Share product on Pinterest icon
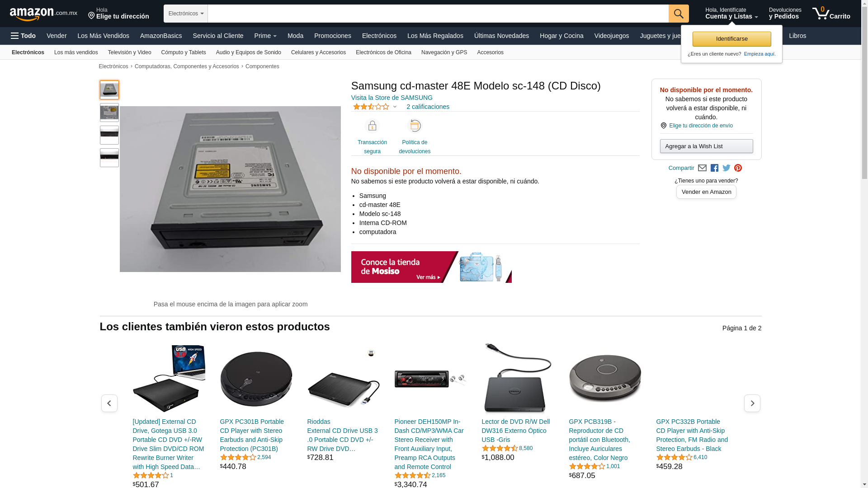868x488 pixels. pos(738,168)
